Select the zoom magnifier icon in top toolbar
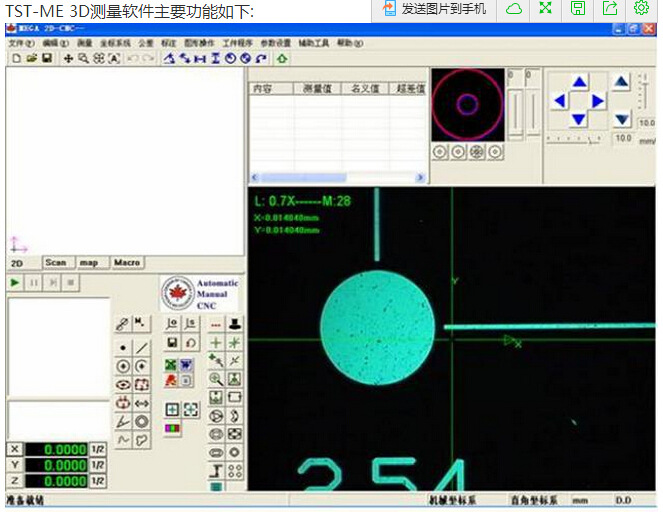This screenshot has width=663, height=517. [x=83, y=58]
